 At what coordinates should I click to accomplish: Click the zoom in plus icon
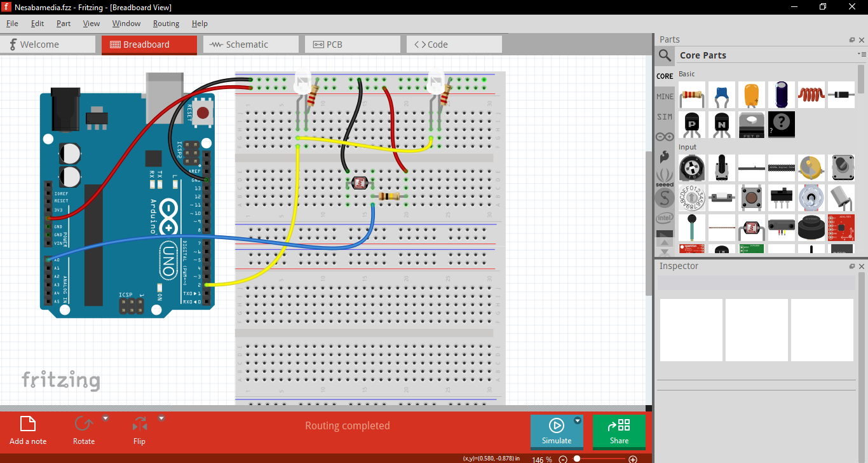(x=632, y=459)
